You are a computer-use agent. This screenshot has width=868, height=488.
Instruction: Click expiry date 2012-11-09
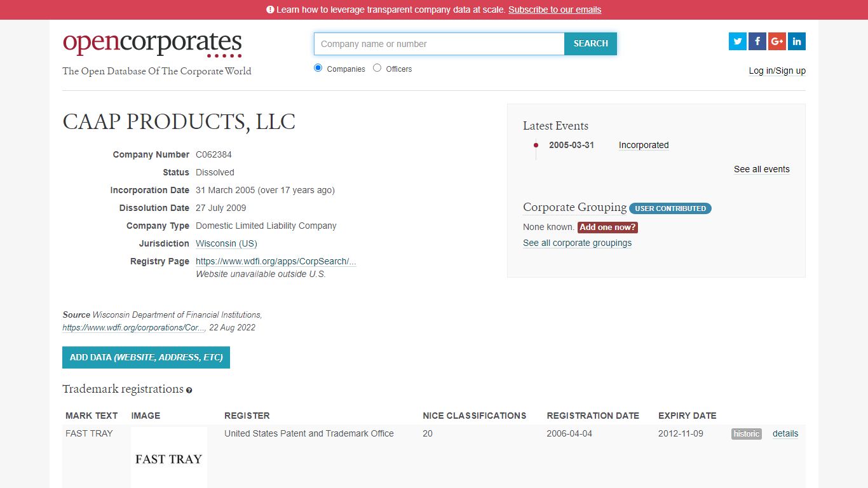(x=681, y=433)
